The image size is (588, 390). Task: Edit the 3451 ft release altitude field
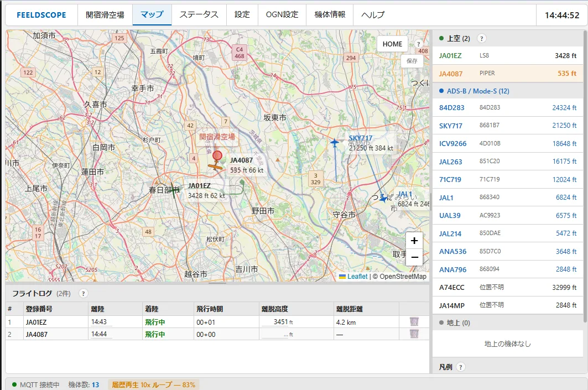tap(275, 322)
